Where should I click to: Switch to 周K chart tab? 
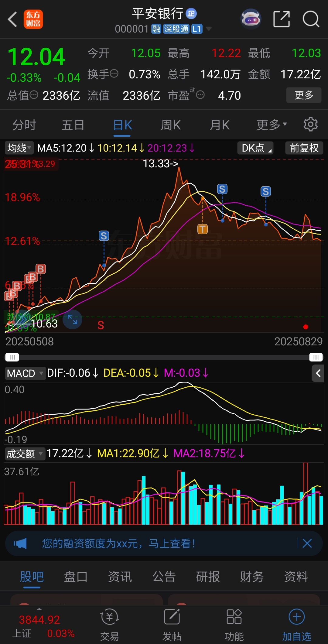click(171, 125)
